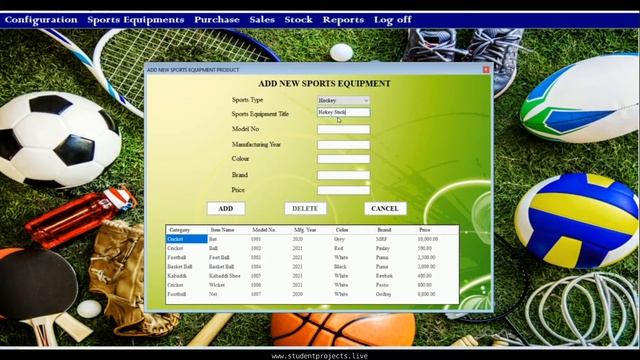640x360 pixels.
Task: Select the Bat item name cell
Action: 213,239
